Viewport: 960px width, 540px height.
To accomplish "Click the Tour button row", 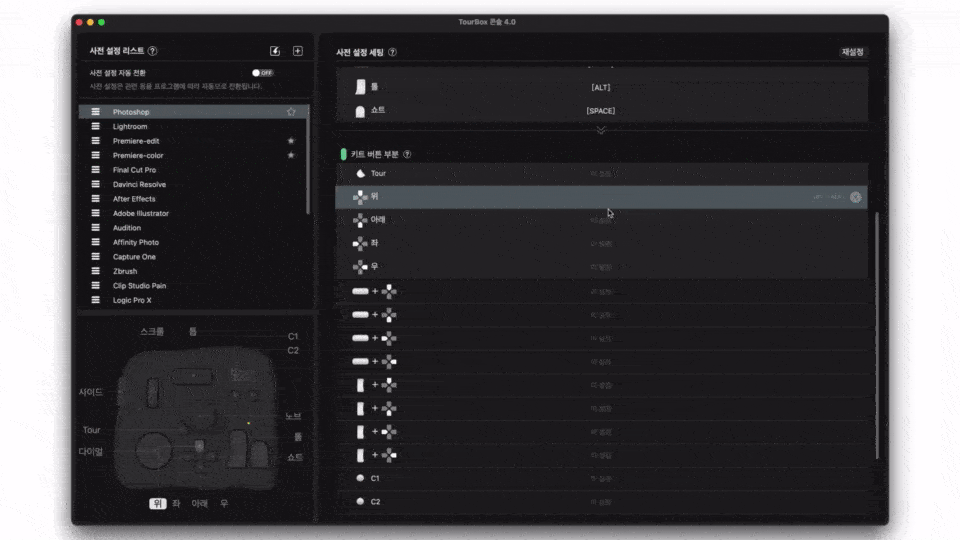I will tap(601, 174).
